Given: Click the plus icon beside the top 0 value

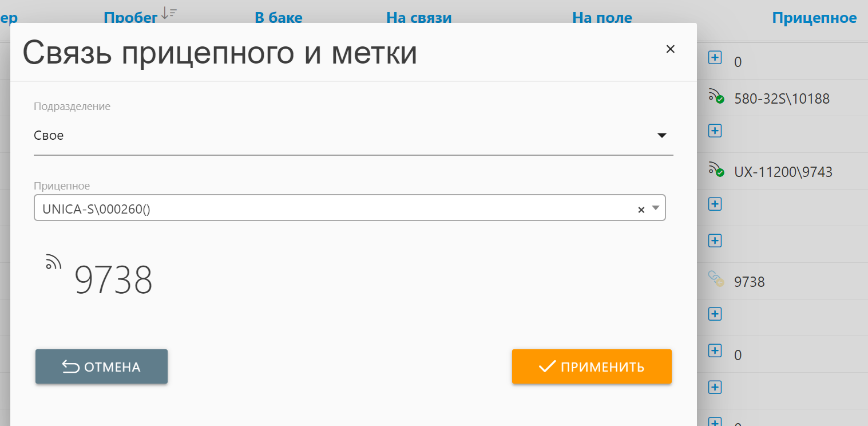Looking at the screenshot, I should (715, 57).
